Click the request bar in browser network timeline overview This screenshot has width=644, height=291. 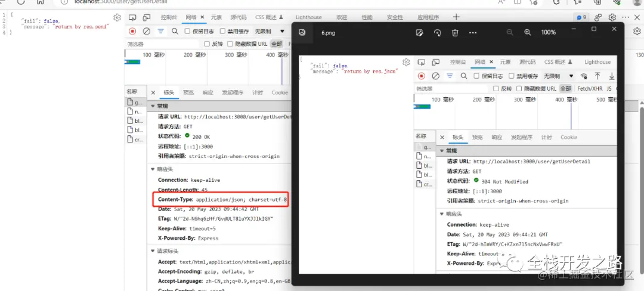132,62
